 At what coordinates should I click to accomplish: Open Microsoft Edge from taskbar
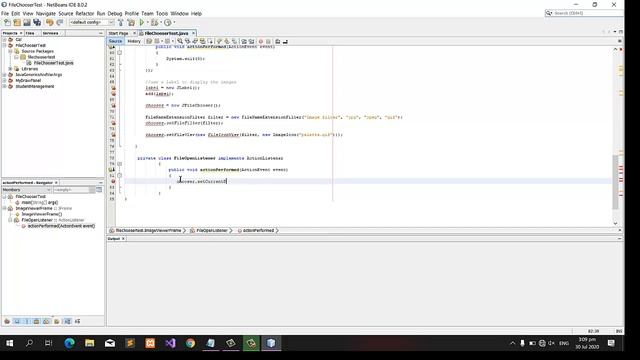[x=69, y=343]
